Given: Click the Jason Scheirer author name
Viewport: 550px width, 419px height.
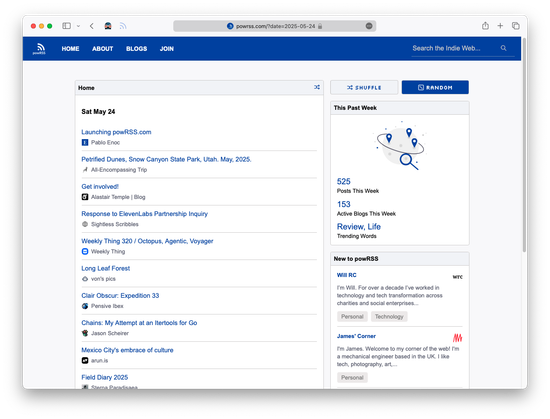Looking at the screenshot, I should point(110,333).
